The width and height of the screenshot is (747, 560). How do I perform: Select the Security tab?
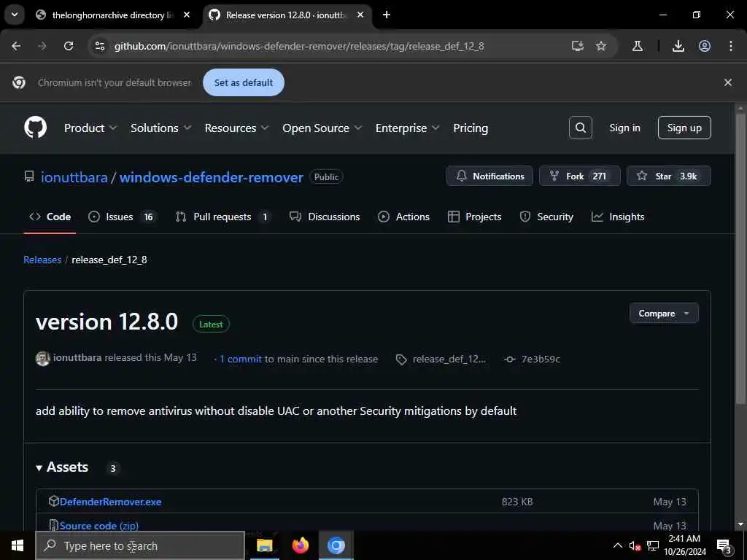pos(546,217)
